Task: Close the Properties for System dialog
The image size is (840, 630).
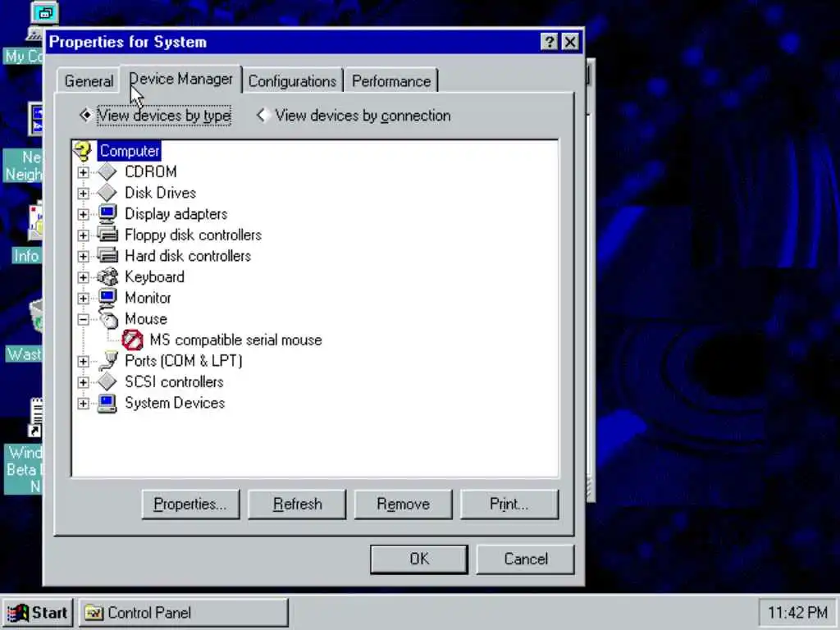Action: click(570, 42)
